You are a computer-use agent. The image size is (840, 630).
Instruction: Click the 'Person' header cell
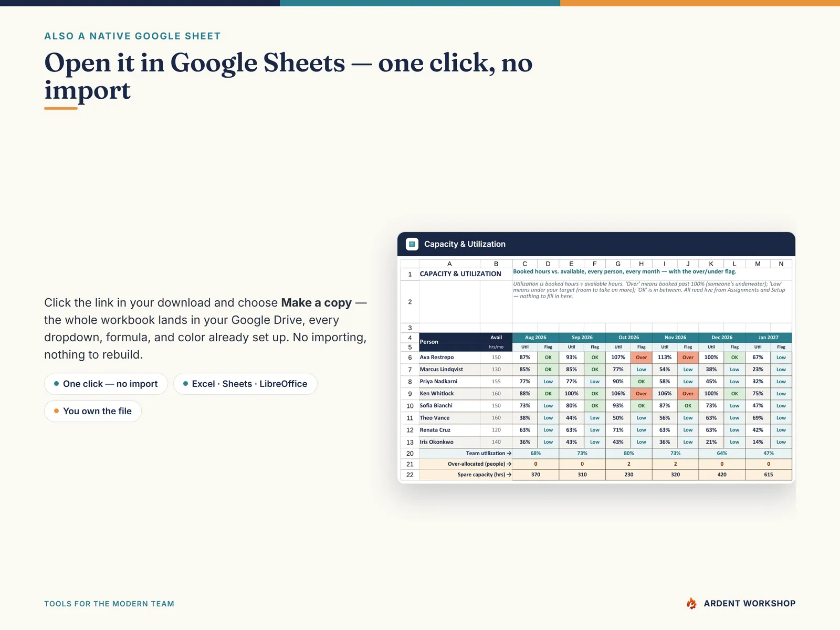point(449,342)
